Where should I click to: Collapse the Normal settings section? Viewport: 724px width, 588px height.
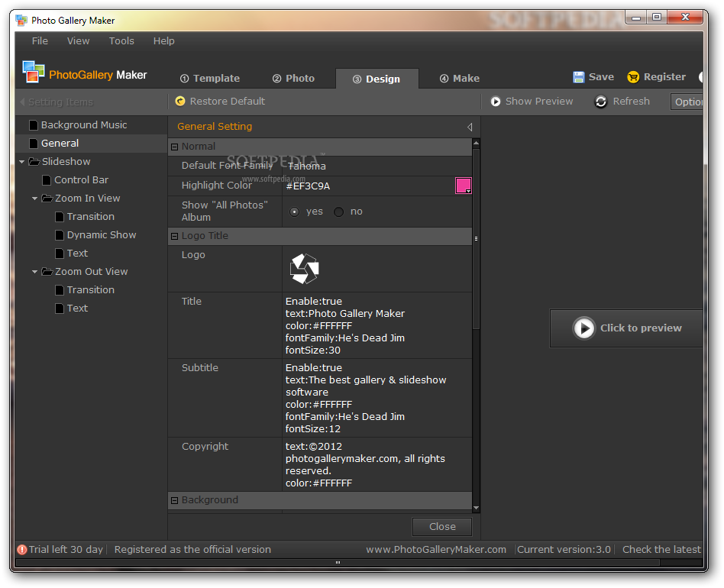tap(175, 147)
